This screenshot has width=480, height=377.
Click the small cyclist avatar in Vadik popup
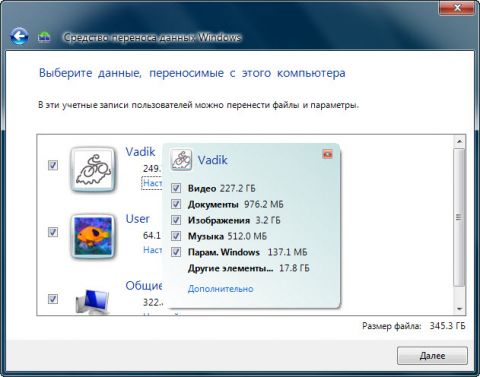[x=181, y=160]
